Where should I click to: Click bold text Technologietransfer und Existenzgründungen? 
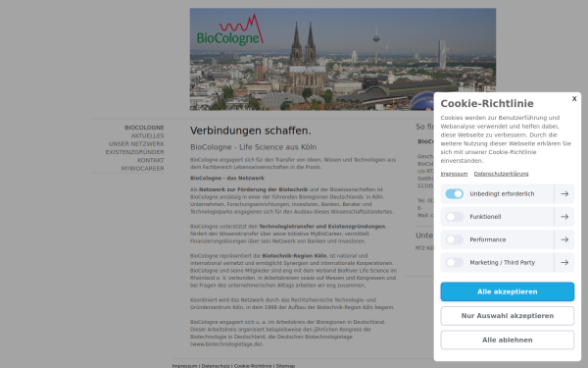(x=322, y=227)
